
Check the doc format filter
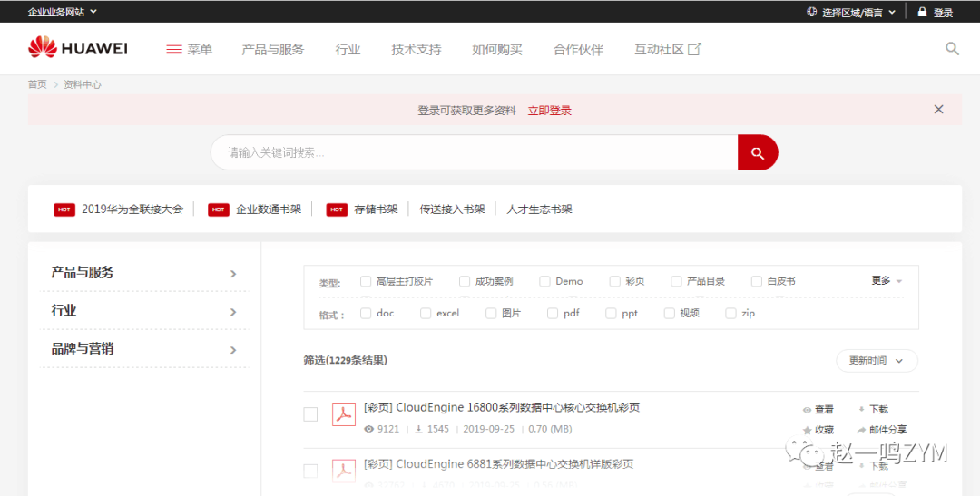click(366, 313)
